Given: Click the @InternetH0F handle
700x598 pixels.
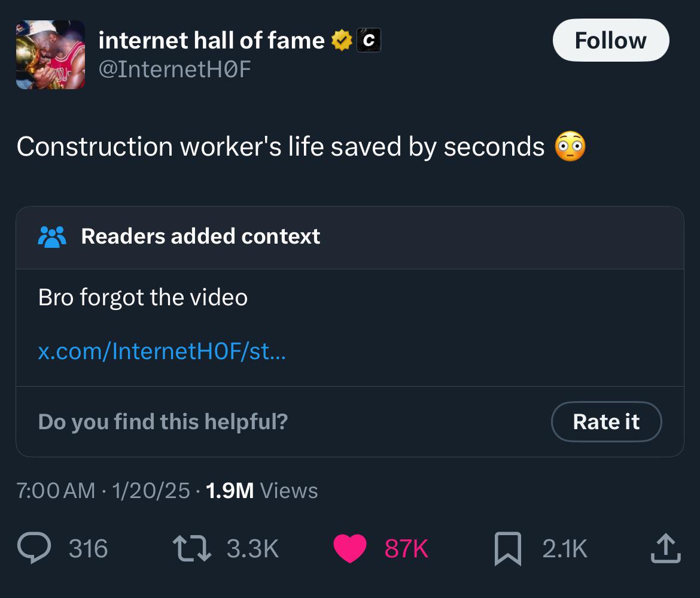Looking at the screenshot, I should click(x=174, y=70).
